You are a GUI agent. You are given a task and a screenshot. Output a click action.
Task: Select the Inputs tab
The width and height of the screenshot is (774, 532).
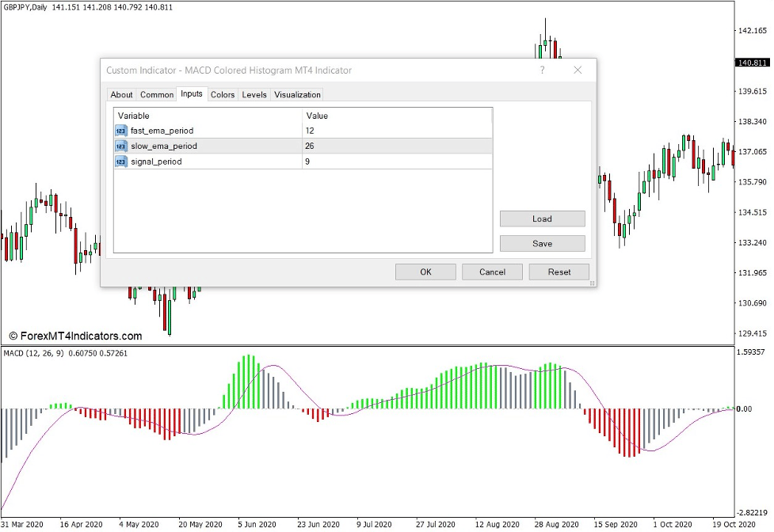click(x=191, y=94)
